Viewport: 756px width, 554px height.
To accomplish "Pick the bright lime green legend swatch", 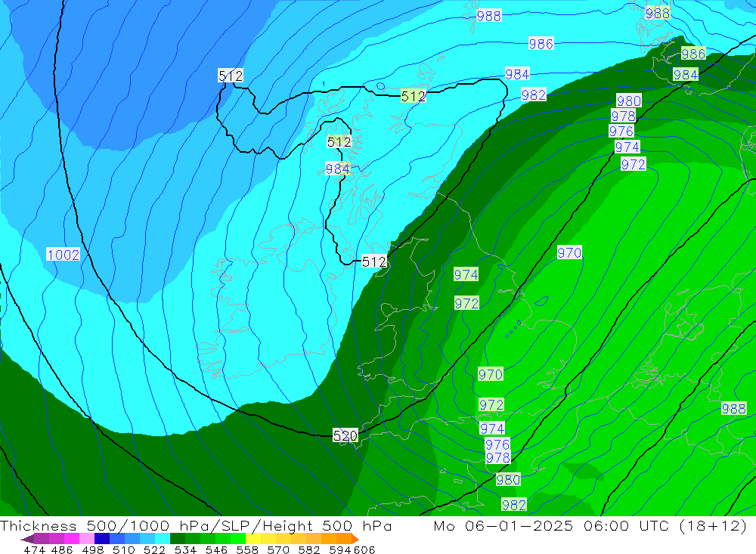I will (x=238, y=539).
